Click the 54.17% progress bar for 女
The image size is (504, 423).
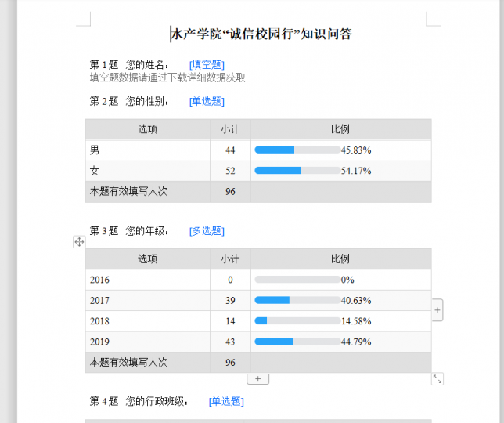(x=297, y=170)
